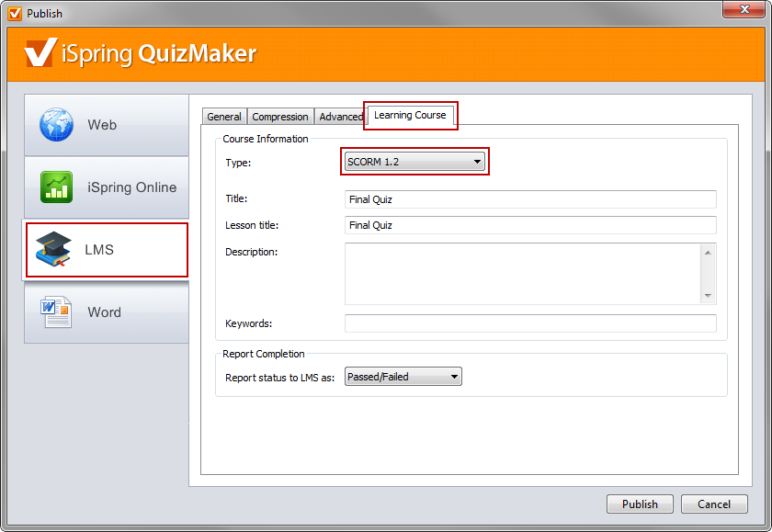This screenshot has width=772, height=532.
Task: Click the Report Completion group heading
Action: pos(264,354)
